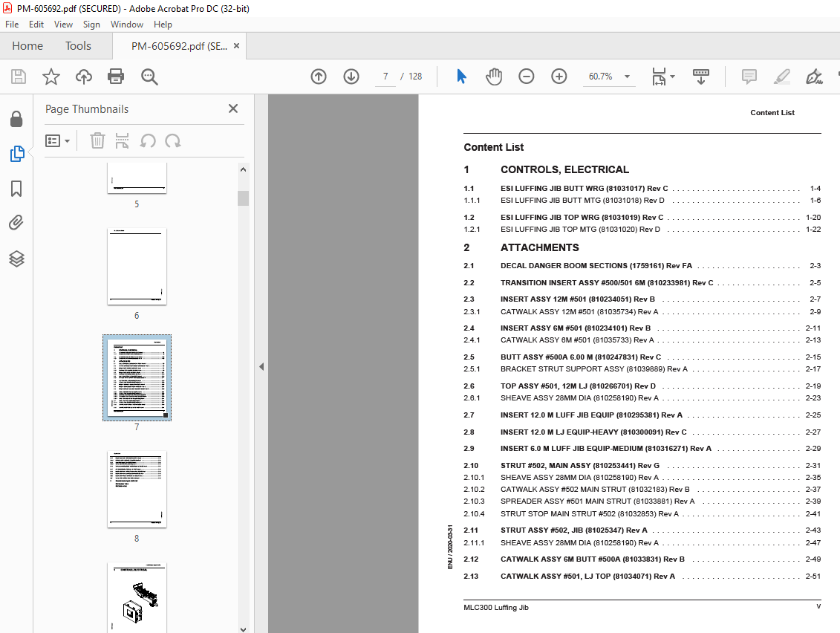The height and width of the screenshot is (633, 840).
Task: Add a comment sticky note
Action: pyautogui.click(x=749, y=77)
